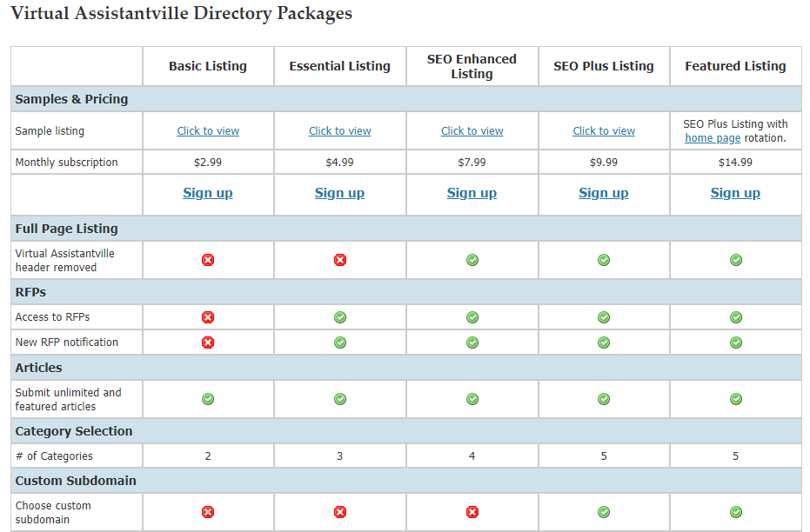Click green check for Featured Listing header removed
The image size is (810, 532).
click(736, 260)
